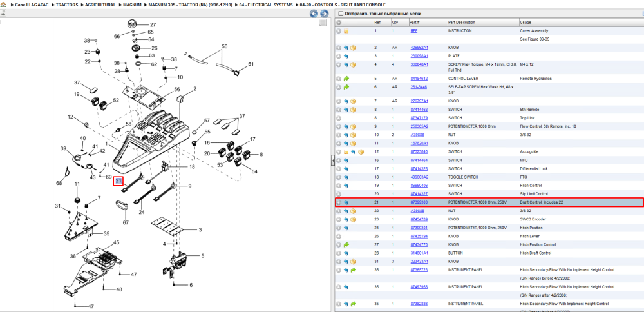Click the blue replaces arrow for part 406962A1
Image resolution: width=644 pixels, height=312 pixels.
pos(346,48)
